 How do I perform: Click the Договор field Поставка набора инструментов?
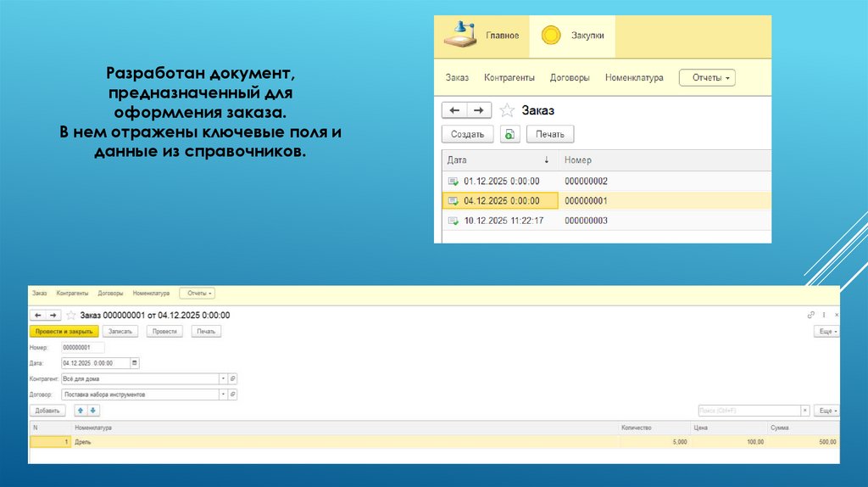tap(140, 395)
